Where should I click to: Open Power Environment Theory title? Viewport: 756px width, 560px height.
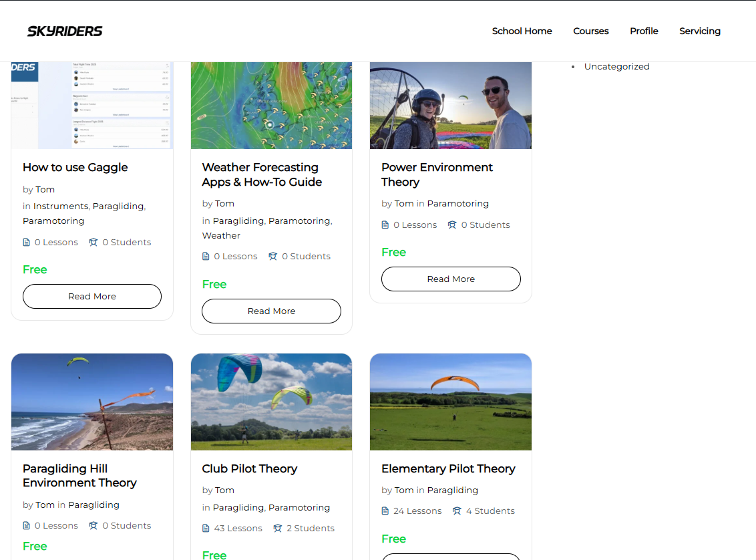point(437,174)
